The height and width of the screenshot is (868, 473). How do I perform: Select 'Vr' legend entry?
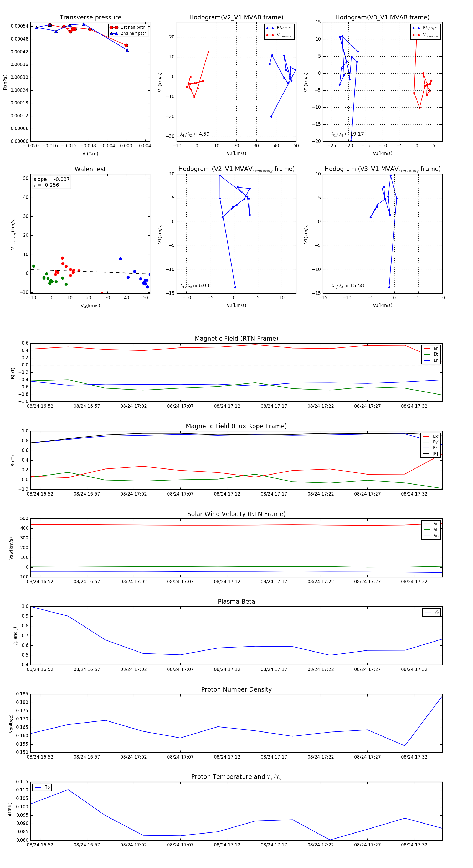431,524
